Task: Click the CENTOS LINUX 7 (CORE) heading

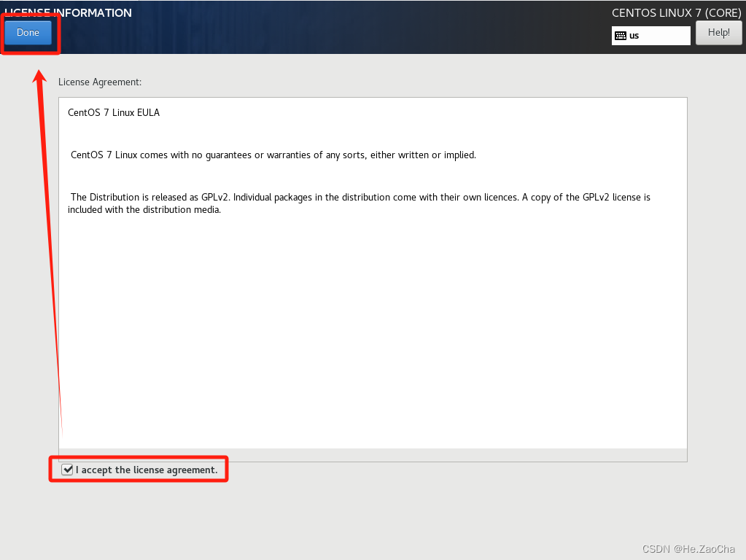Action: tap(676, 13)
